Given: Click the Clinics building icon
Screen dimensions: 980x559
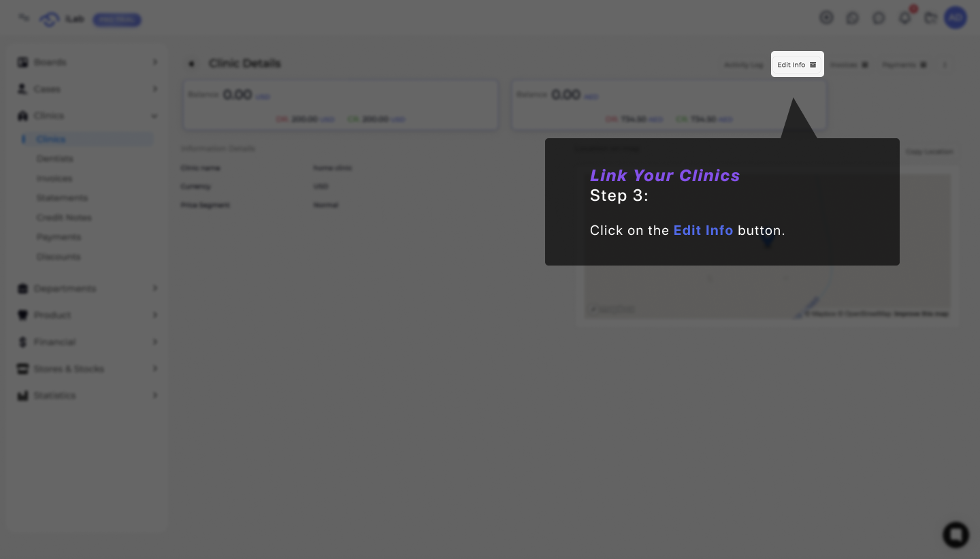Looking at the screenshot, I should [x=22, y=116].
